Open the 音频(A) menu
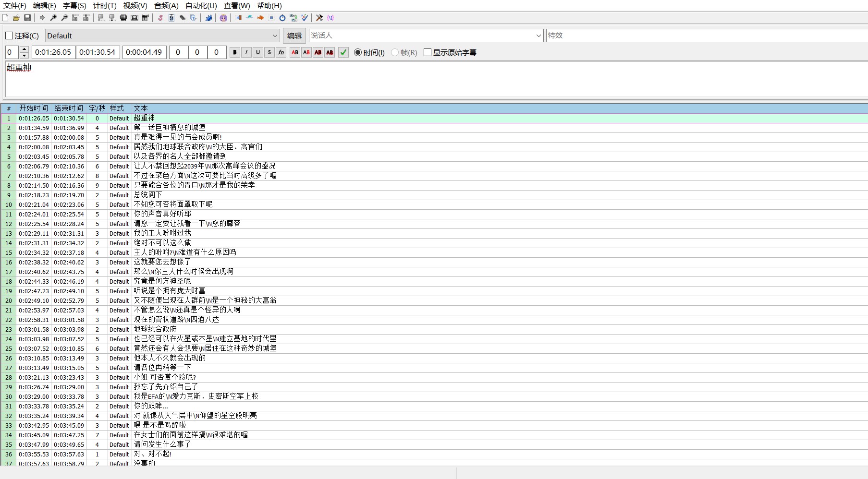 coord(166,6)
